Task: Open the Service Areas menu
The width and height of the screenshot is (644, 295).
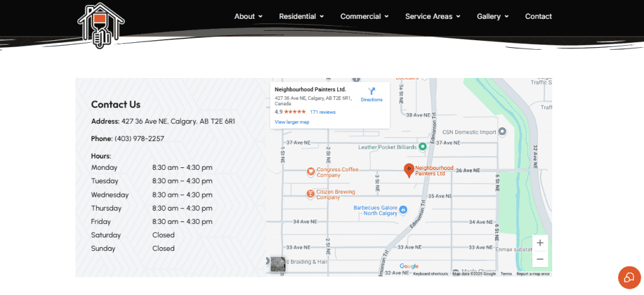Action: 433,16
